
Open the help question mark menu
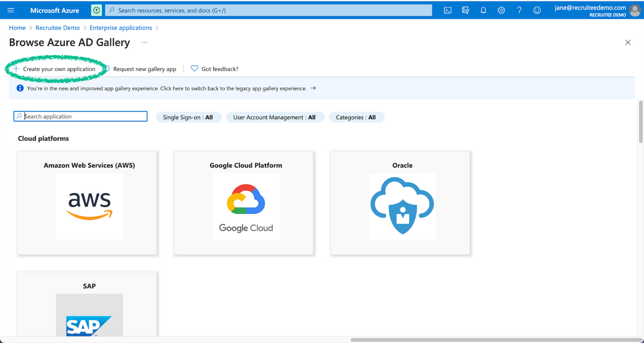519,10
